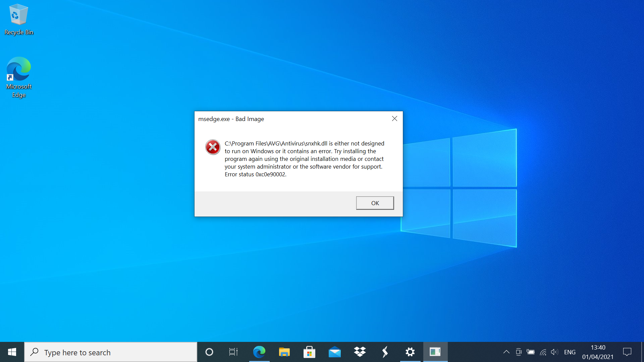Select the Microsoft Edge desktop shortcut
This screenshot has width=644, height=362.
pyautogui.click(x=19, y=77)
